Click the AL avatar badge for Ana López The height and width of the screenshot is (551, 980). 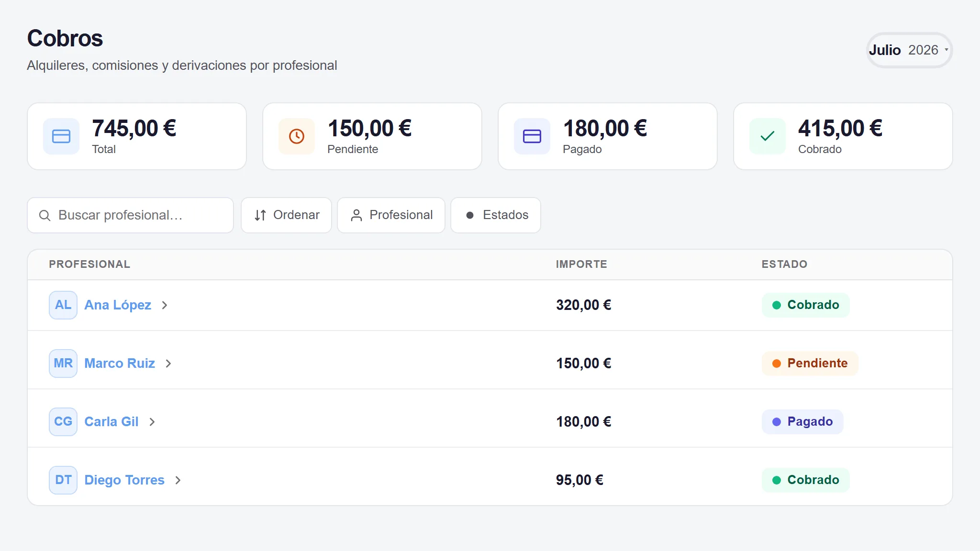[63, 305]
